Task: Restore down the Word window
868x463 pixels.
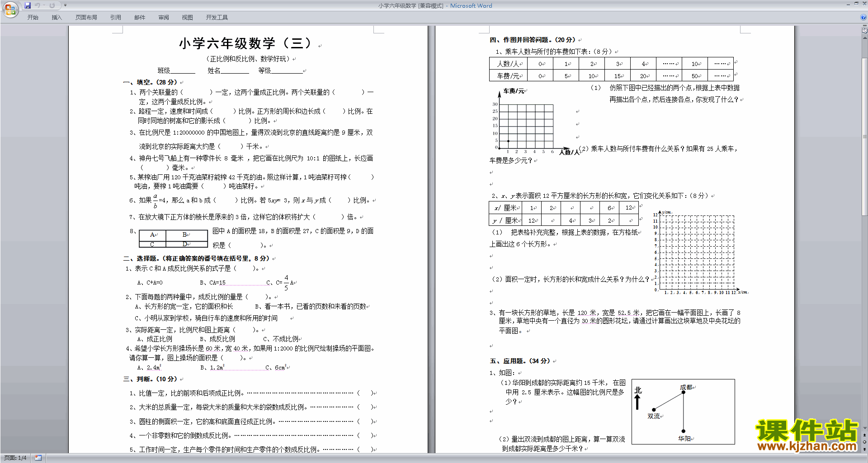Action: 856,4
